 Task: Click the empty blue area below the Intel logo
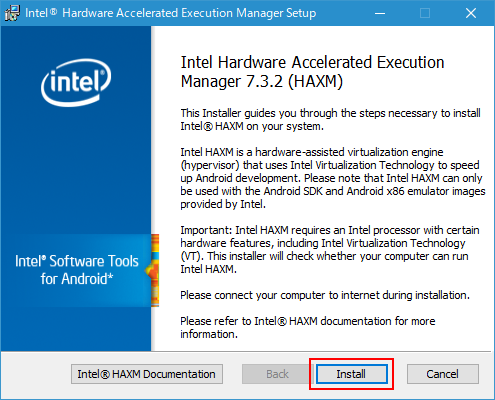click(76, 170)
